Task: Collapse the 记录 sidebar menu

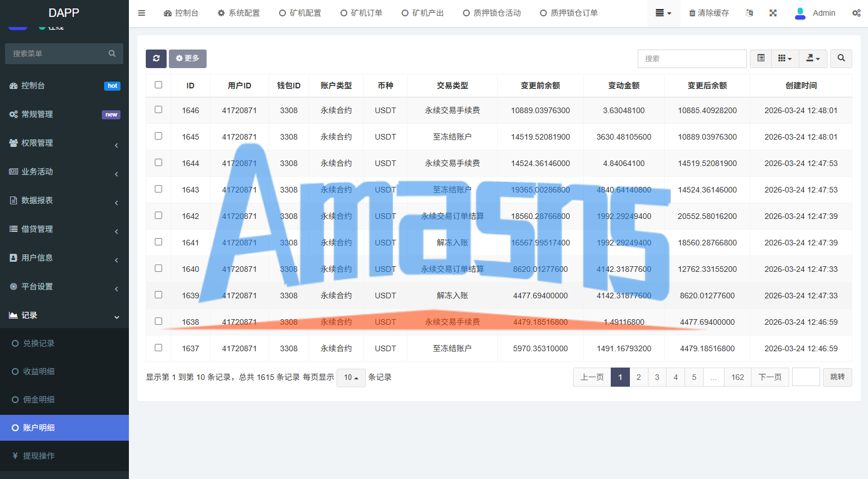Action: [x=64, y=315]
